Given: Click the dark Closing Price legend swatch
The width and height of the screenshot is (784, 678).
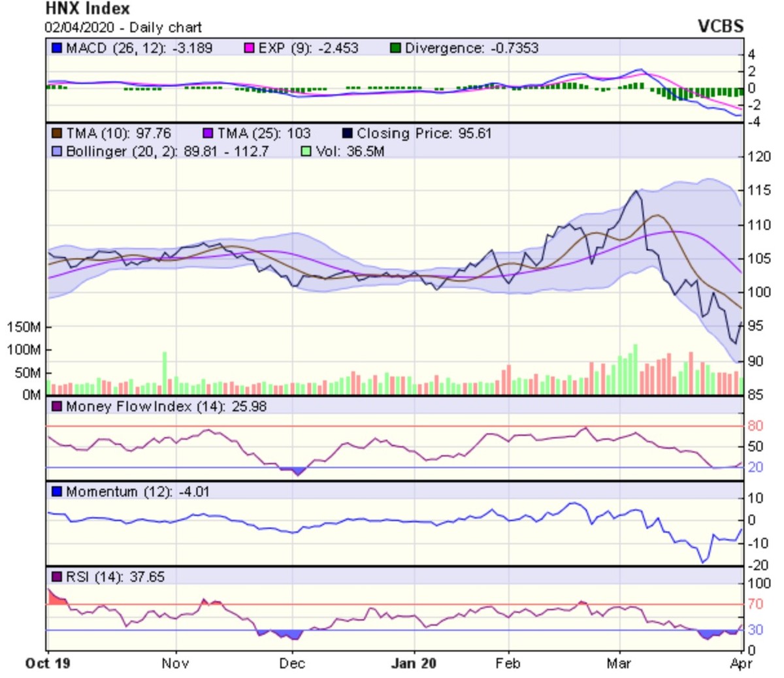Looking at the screenshot, I should coord(348,134).
